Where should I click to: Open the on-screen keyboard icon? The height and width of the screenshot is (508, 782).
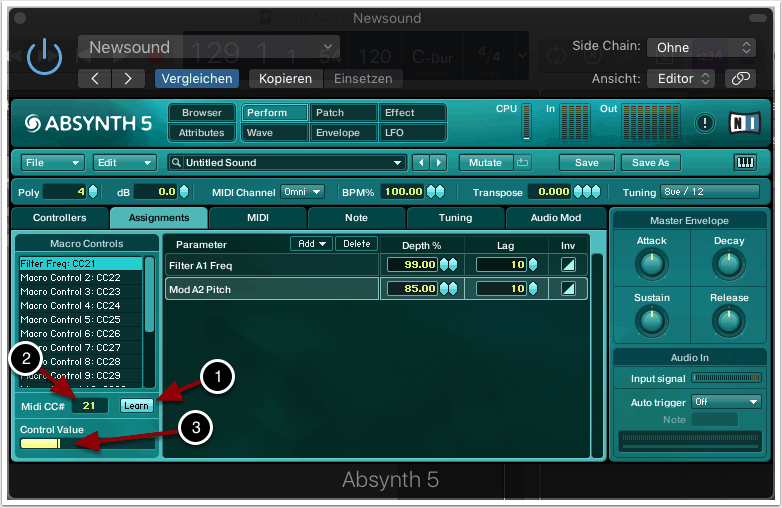[x=745, y=162]
